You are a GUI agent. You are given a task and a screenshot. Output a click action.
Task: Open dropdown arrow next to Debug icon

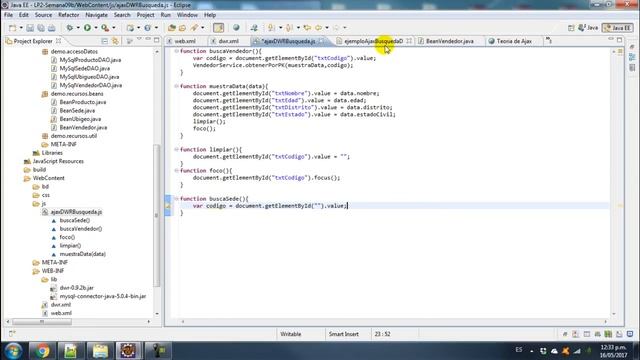[x=78, y=28]
